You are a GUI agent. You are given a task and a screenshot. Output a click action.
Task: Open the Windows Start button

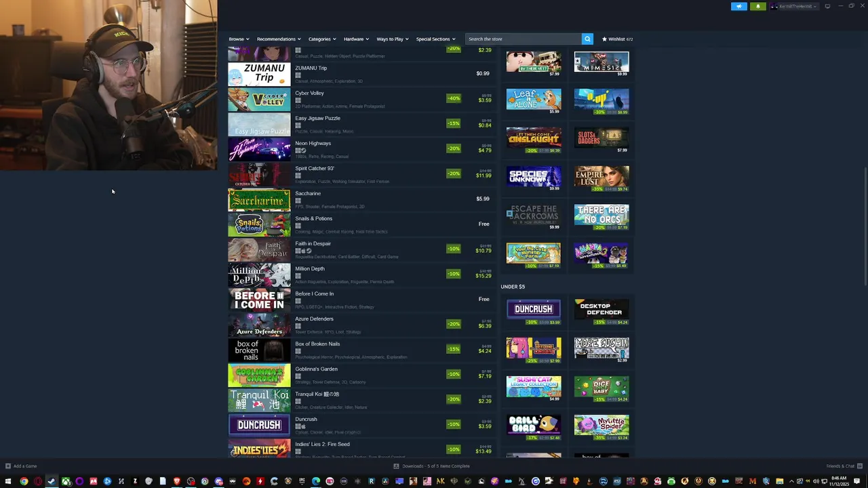click(7, 481)
